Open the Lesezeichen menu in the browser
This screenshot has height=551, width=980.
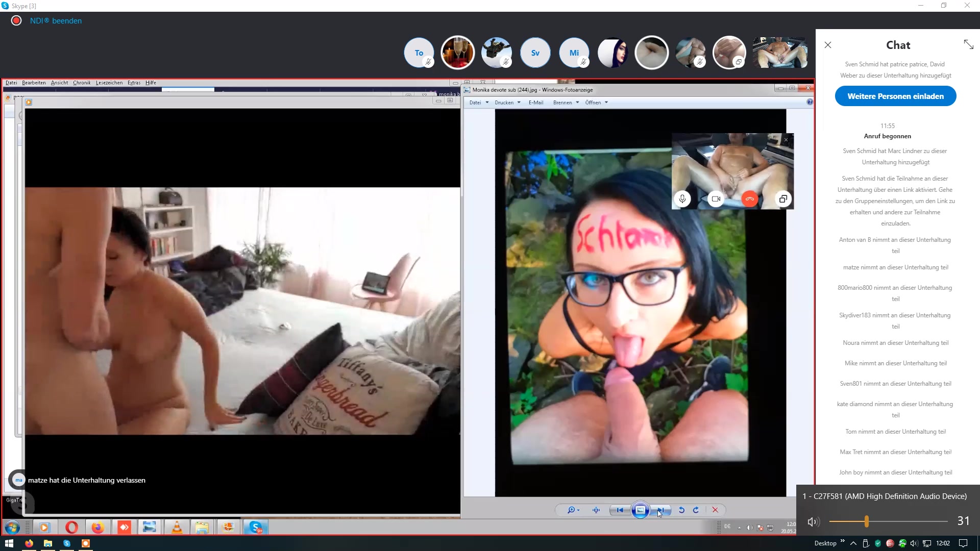[x=109, y=83]
